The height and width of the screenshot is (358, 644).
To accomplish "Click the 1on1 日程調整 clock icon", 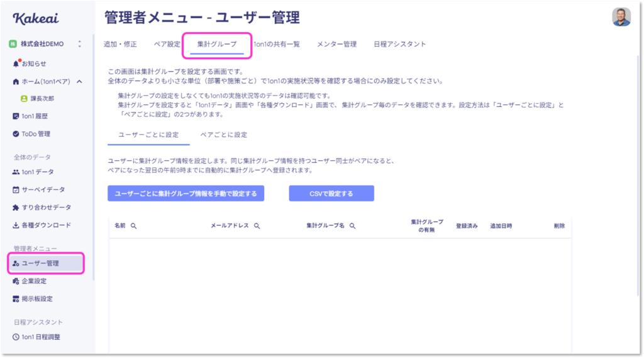I will click(x=16, y=337).
